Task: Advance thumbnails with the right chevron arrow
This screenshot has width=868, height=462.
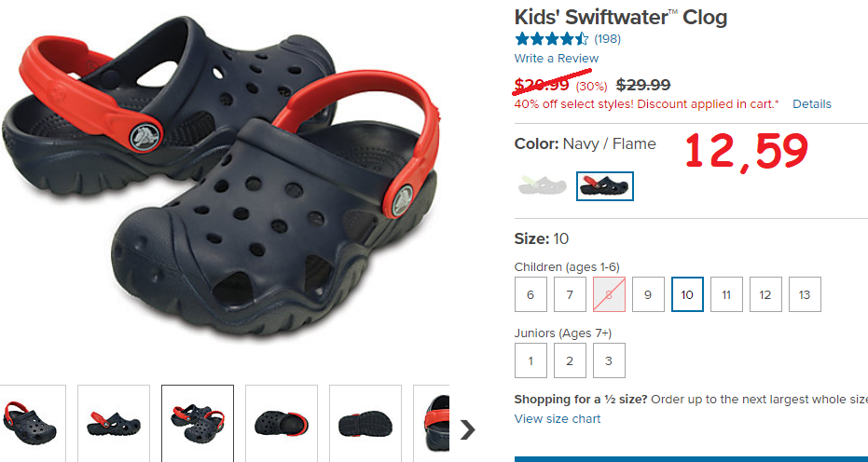Action: [468, 429]
